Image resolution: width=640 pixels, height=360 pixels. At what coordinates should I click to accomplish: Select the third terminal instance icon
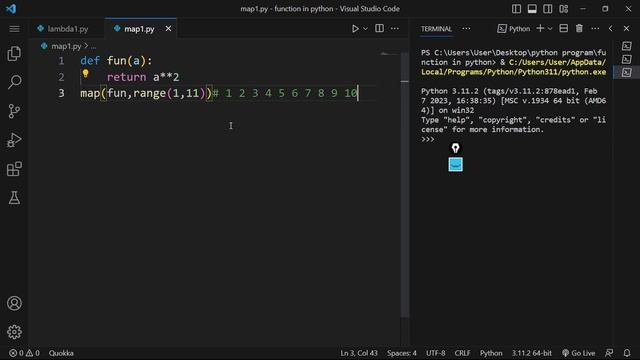coord(627,73)
